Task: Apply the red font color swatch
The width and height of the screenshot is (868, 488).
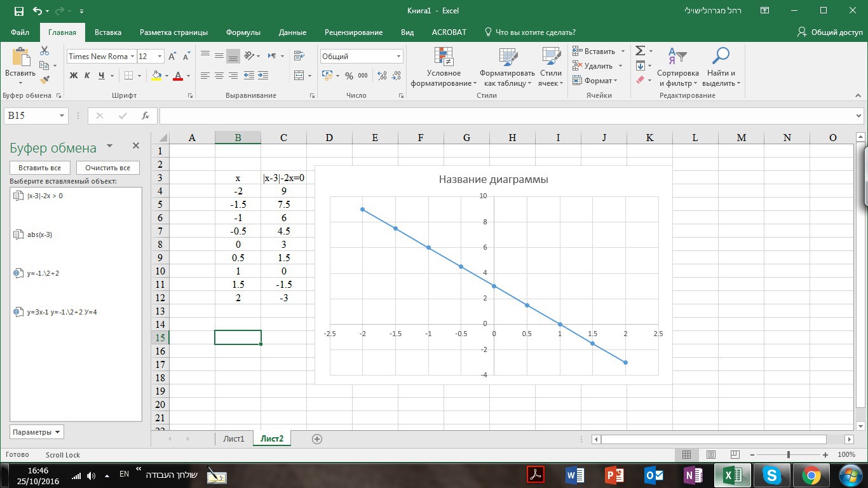Action: coord(179,76)
